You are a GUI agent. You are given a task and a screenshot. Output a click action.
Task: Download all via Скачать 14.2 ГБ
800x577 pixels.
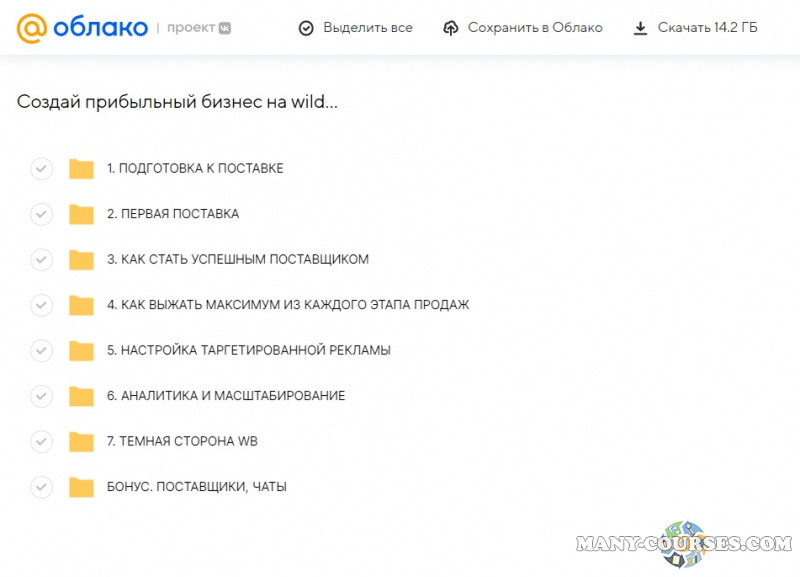coord(707,28)
